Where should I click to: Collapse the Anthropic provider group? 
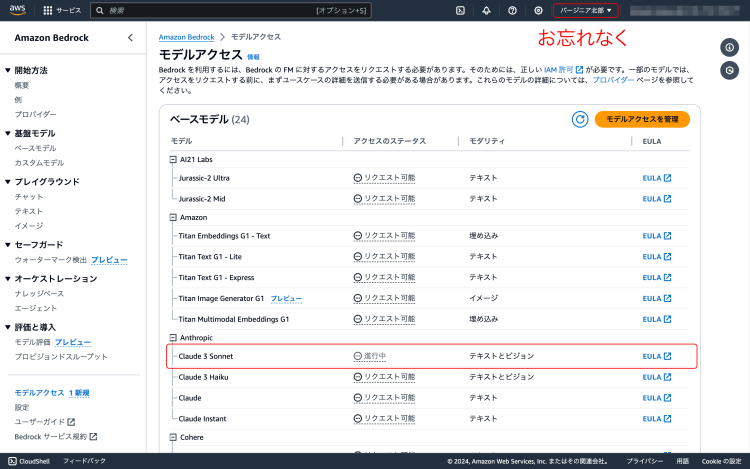(173, 338)
